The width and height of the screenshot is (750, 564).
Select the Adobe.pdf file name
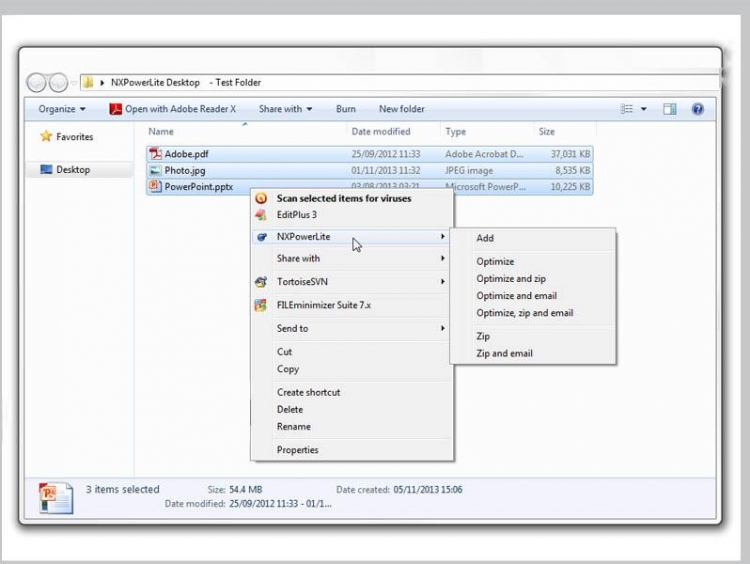coord(187,154)
